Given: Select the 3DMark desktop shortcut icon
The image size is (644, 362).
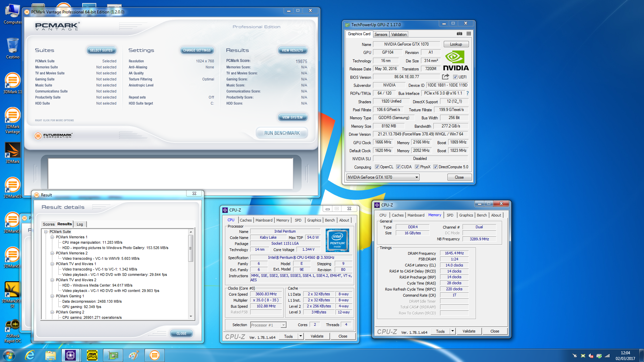Looking at the screenshot, I should [x=12, y=153].
